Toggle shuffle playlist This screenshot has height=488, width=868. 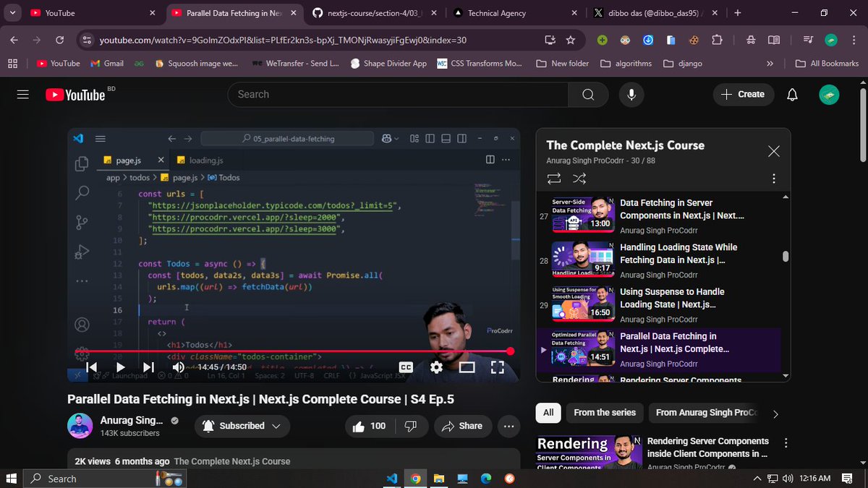579,179
